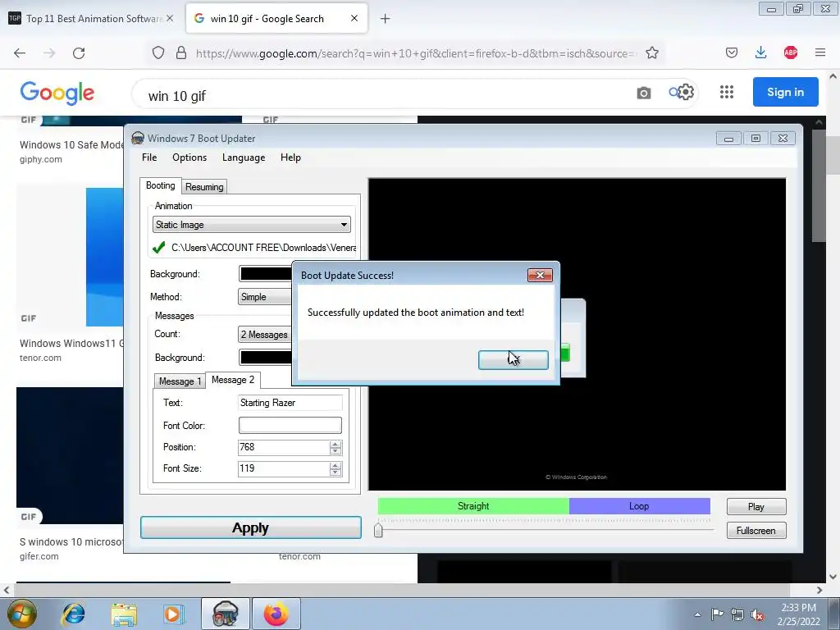This screenshot has width=840, height=630.
Task: Open the tracking protection shield icon
Action: click(158, 53)
